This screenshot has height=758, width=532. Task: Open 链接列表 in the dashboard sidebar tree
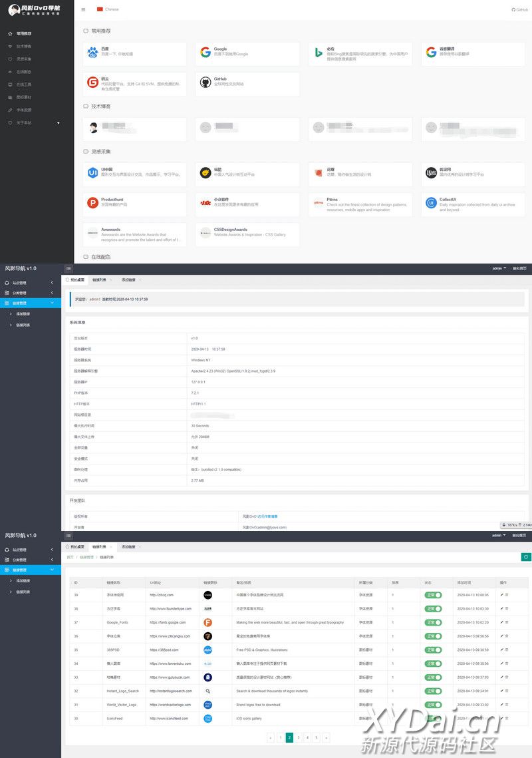[x=23, y=325]
